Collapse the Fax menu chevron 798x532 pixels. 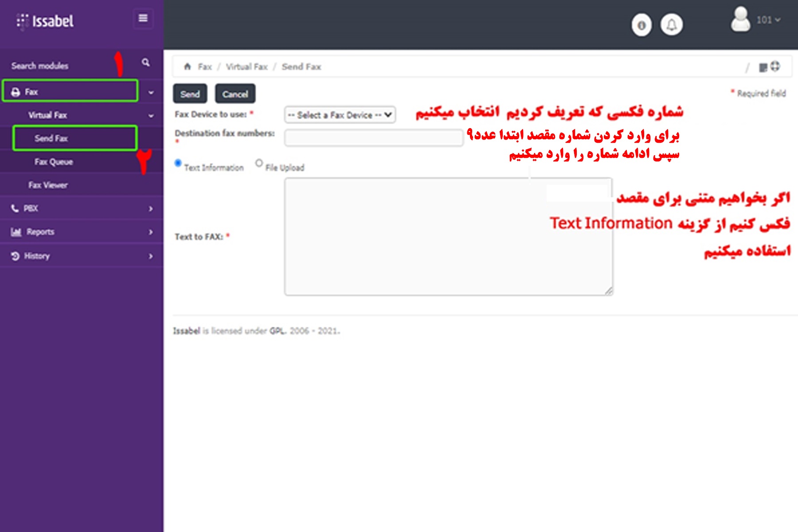[x=151, y=93]
